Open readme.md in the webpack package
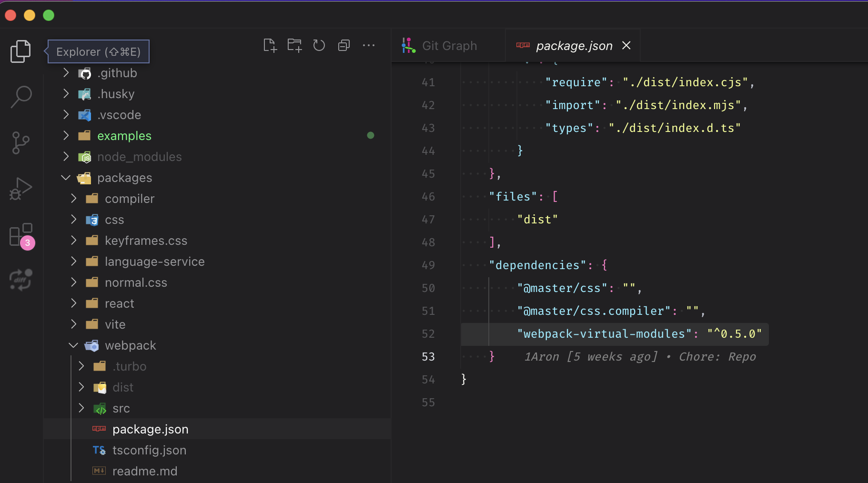 click(145, 471)
